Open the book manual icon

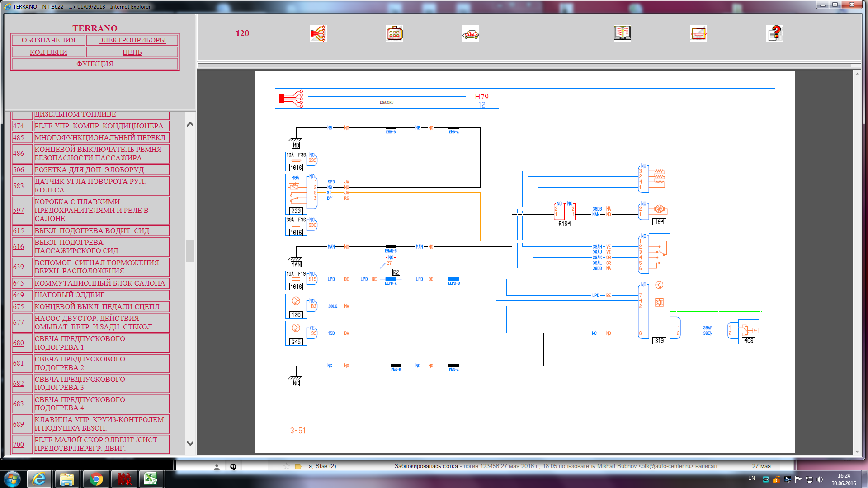pos(622,33)
